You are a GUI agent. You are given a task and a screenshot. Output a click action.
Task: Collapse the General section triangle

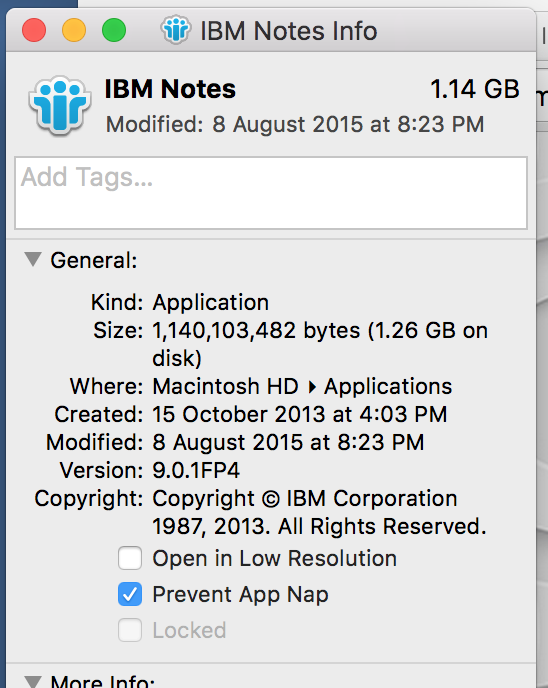coord(33,259)
